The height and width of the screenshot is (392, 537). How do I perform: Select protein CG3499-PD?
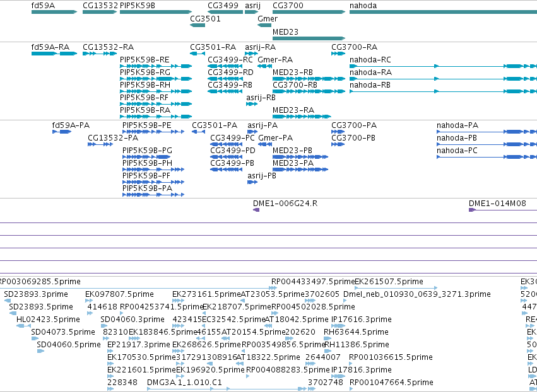click(227, 157)
